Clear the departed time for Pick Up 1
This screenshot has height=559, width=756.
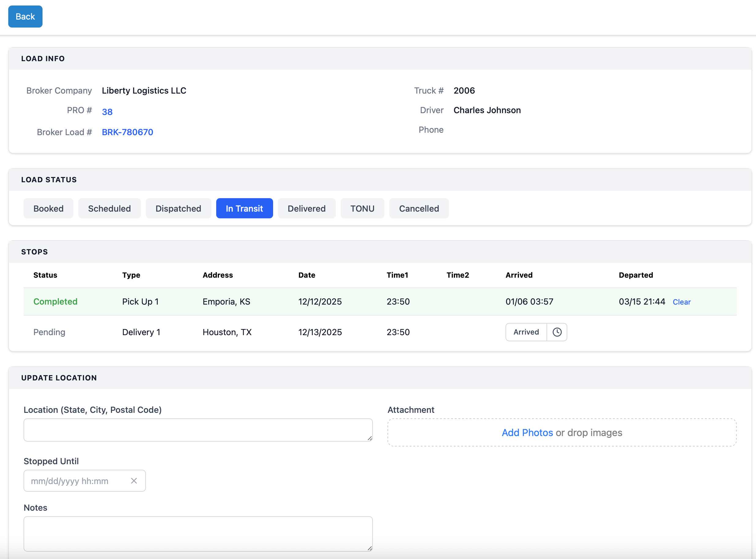coord(682,302)
